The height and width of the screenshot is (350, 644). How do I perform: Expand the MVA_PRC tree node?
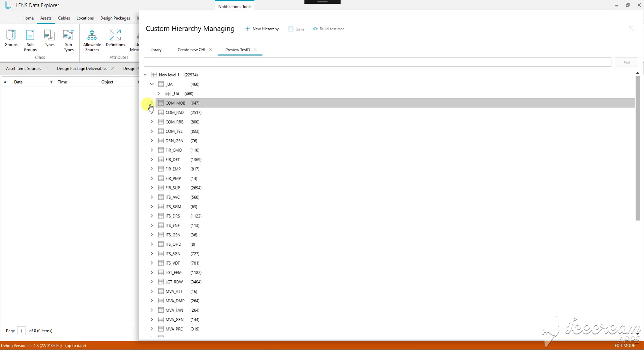click(x=152, y=329)
